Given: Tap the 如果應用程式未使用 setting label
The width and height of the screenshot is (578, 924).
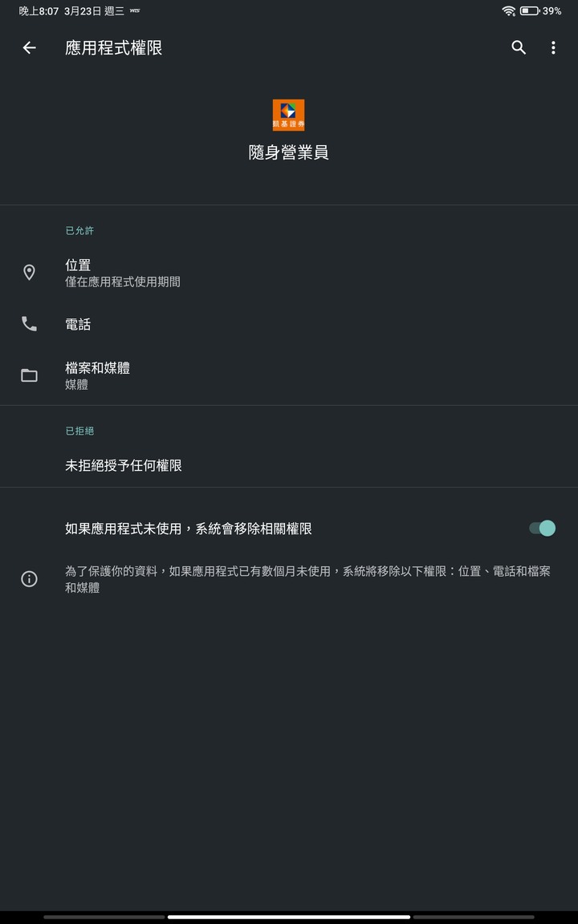Looking at the screenshot, I should pos(188,529).
